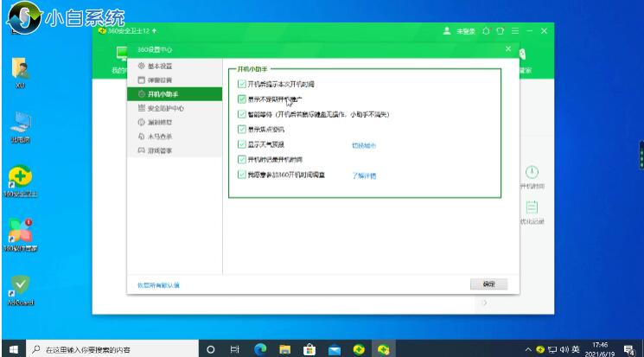Click the 确定 button
Screen dimensions: 644x357
pos(488,284)
